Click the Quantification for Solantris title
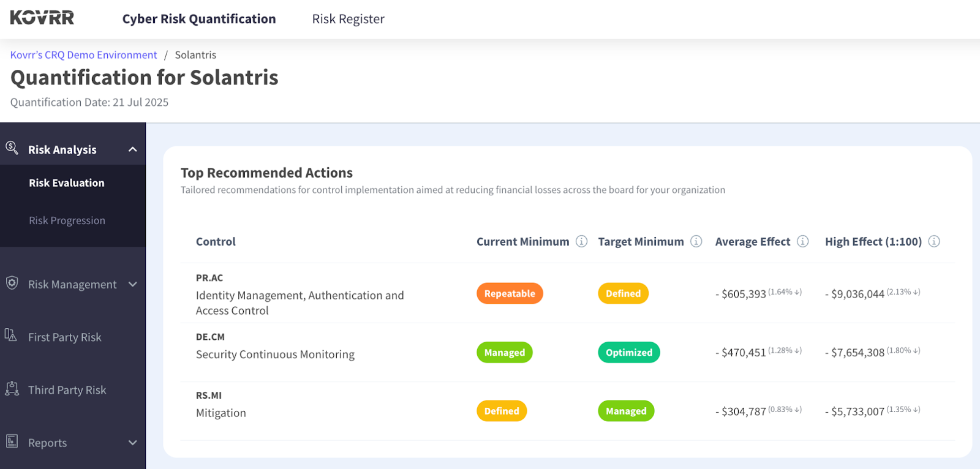 click(145, 78)
